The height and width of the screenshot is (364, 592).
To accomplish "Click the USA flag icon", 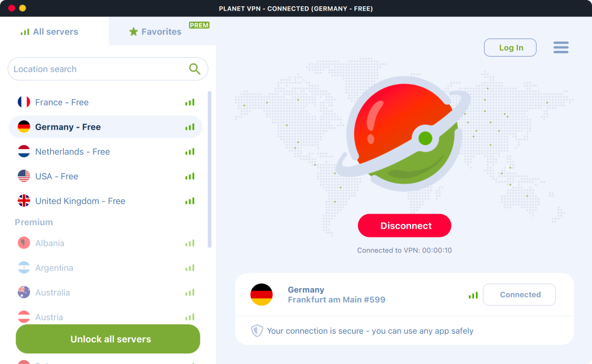I will pos(24,176).
